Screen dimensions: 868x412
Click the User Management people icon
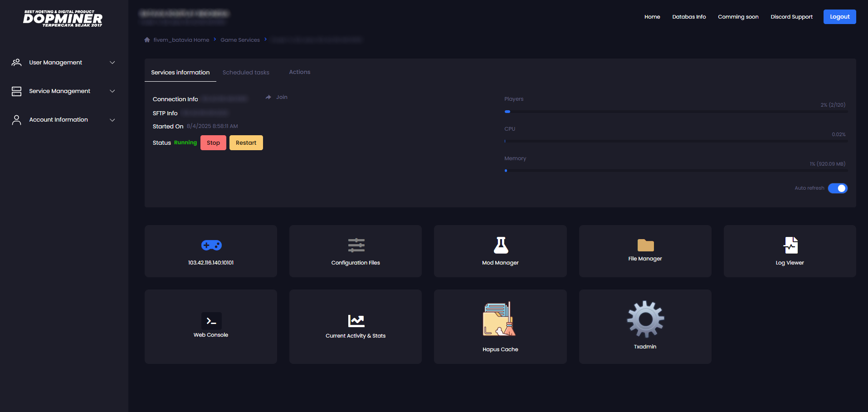click(16, 63)
